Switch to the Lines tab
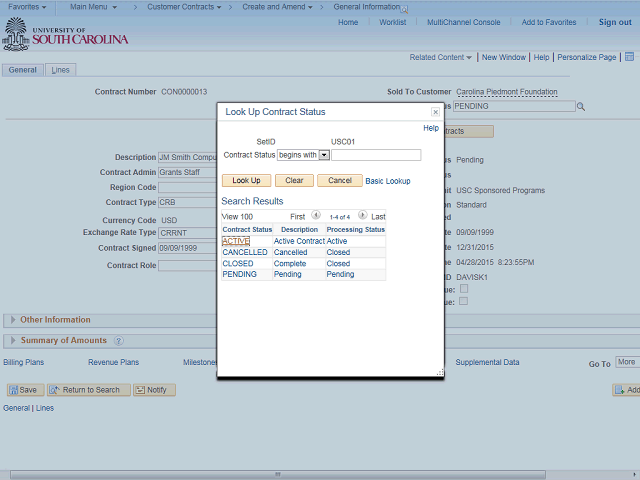The width and height of the screenshot is (640, 480). (60, 70)
